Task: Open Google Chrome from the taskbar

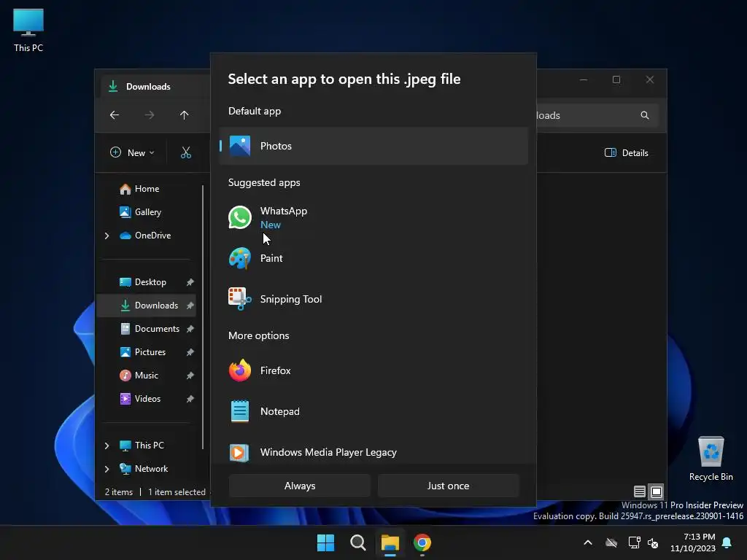Action: [422, 542]
